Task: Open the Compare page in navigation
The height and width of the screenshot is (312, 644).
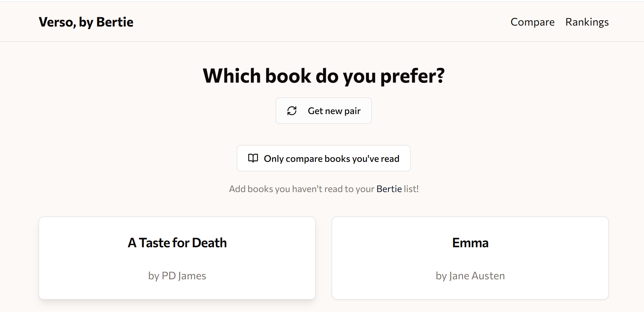Action: pyautogui.click(x=532, y=22)
